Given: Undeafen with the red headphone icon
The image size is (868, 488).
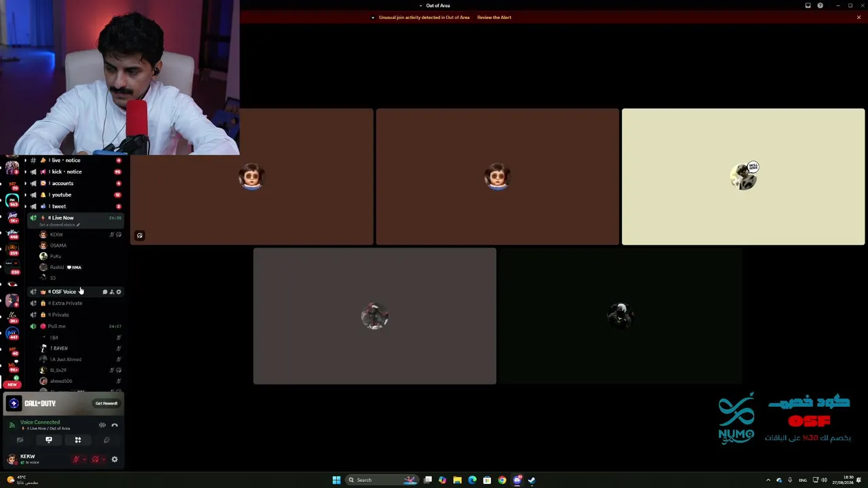Looking at the screenshot, I should coord(95,460).
